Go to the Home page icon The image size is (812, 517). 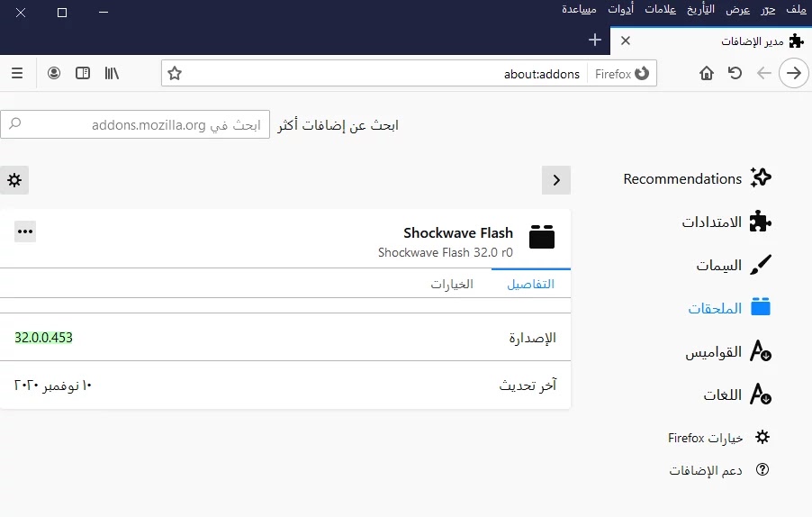pyautogui.click(x=707, y=73)
